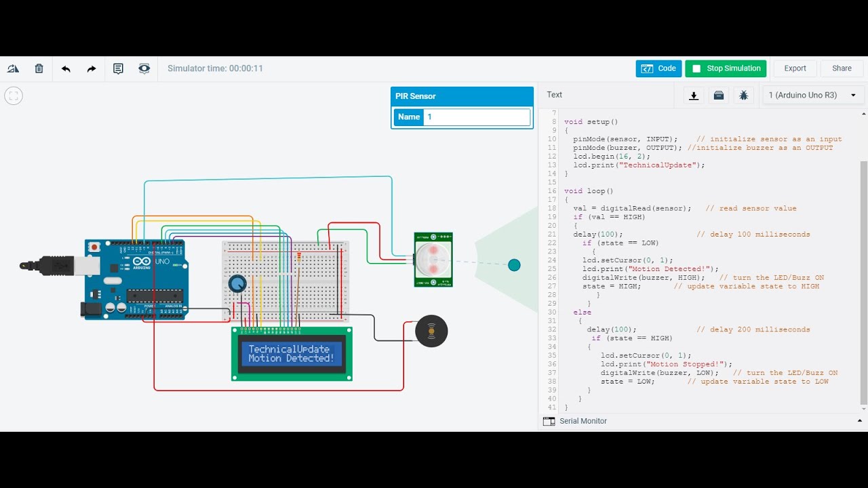Click the potentiometer knob on breadboard
Screen dimensions: 868x488
click(237, 283)
